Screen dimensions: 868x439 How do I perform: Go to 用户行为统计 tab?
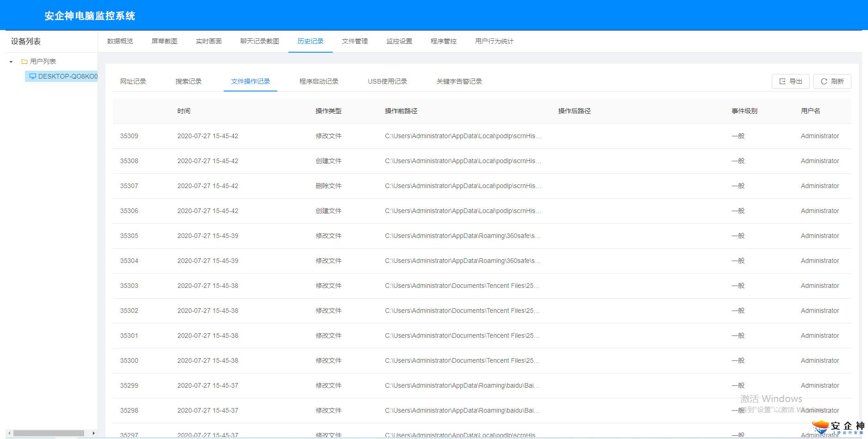pos(495,41)
